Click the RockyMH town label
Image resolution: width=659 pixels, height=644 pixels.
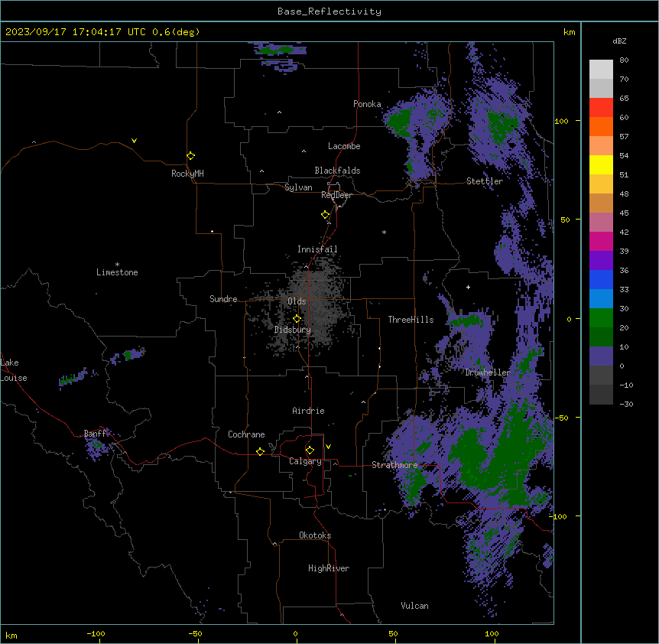click(187, 174)
